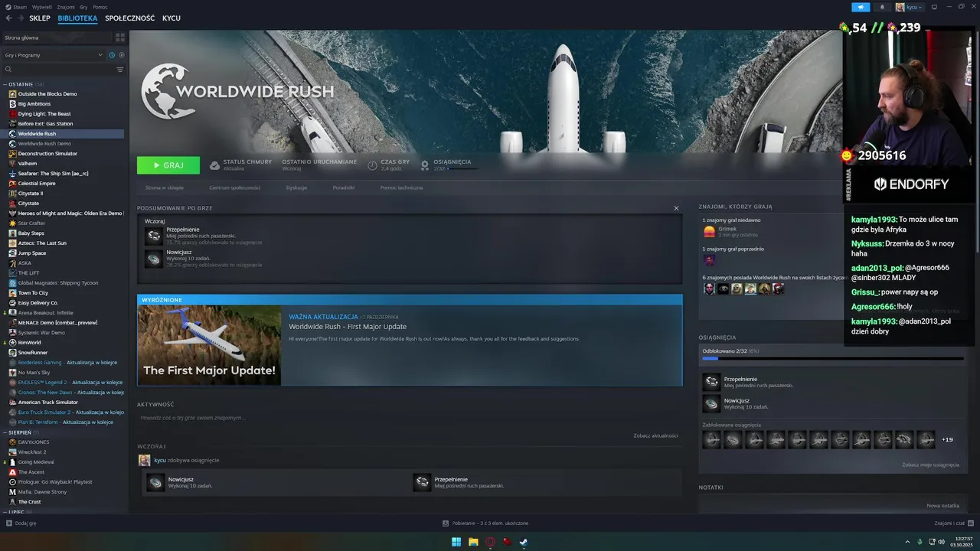The width and height of the screenshot is (980, 551).
Task: Open the Pomoc menu
Action: [100, 7]
